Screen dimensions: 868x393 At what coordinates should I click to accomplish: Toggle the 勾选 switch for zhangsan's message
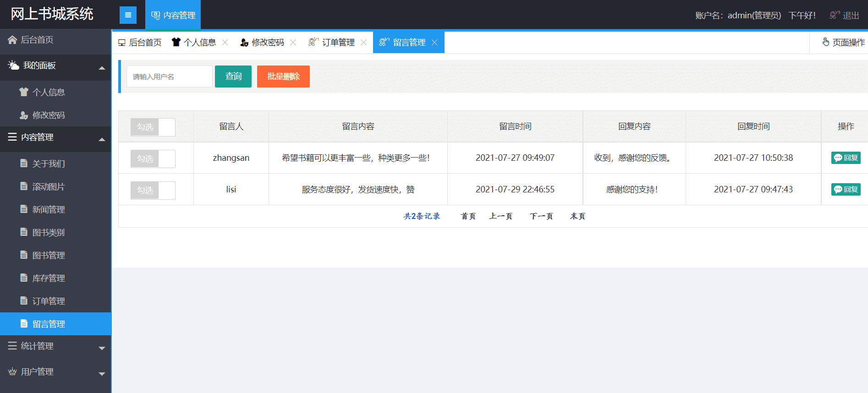tap(153, 158)
